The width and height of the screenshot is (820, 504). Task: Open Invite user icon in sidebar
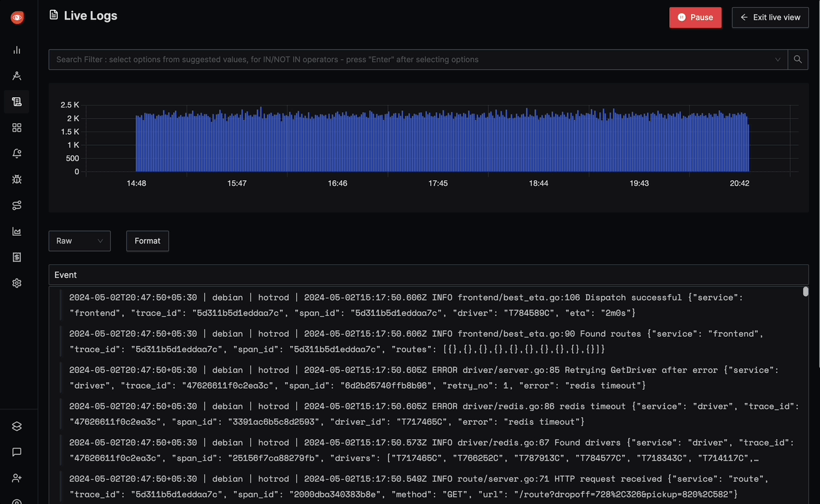tap(17, 478)
